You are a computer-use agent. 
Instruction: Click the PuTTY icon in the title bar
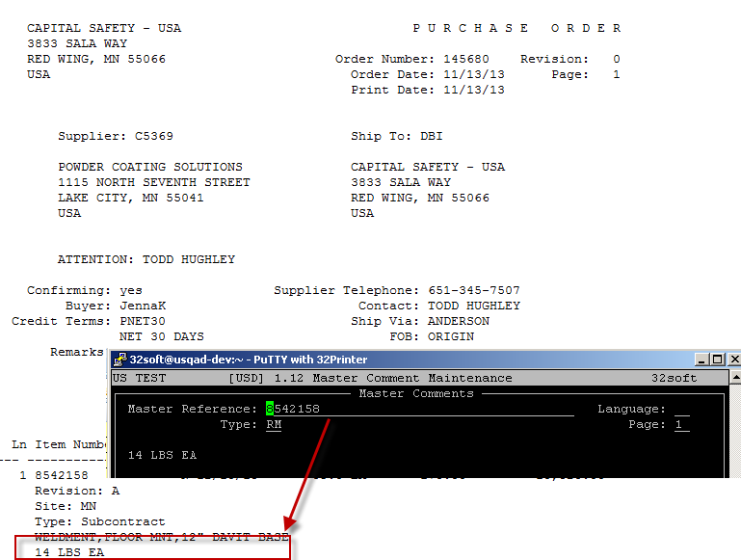[120, 360]
